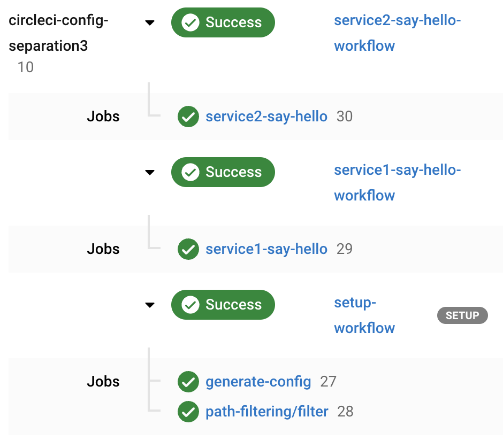
Task: Click the service2-say-hello job success checkmark icon
Action: (188, 117)
